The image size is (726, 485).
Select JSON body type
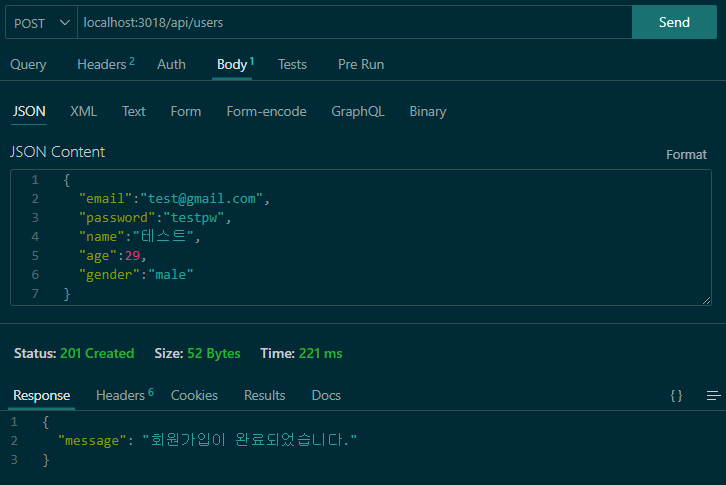(x=29, y=111)
